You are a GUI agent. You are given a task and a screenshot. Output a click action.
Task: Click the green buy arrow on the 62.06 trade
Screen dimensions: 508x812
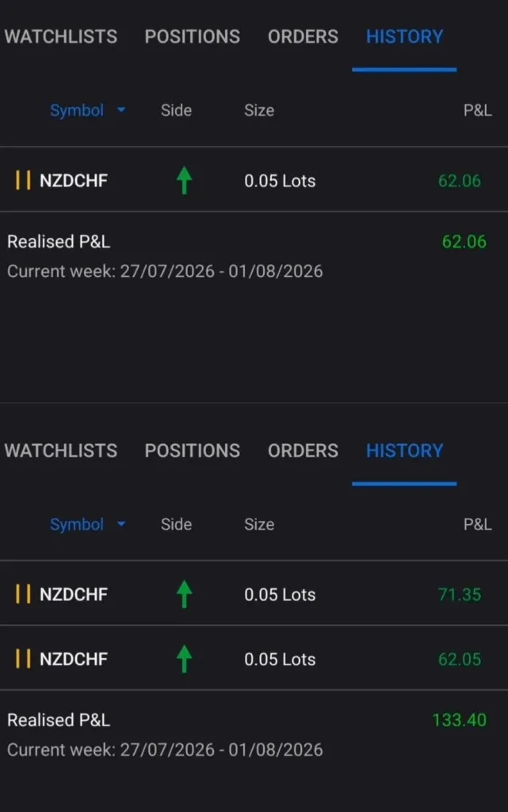coord(184,180)
